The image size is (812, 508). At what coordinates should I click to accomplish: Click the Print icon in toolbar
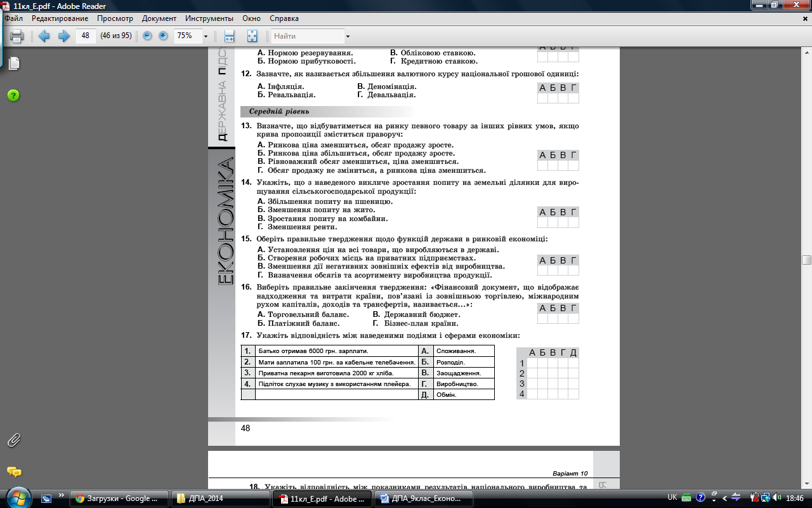[17, 36]
